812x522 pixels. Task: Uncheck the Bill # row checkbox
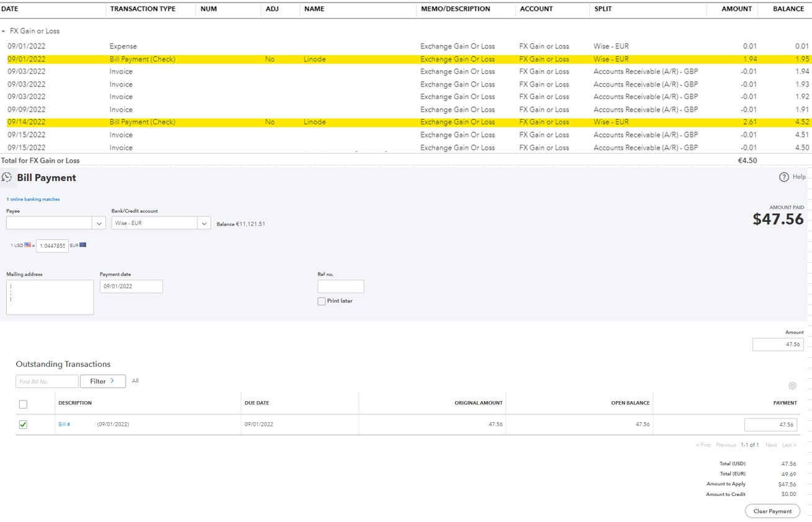coord(23,425)
